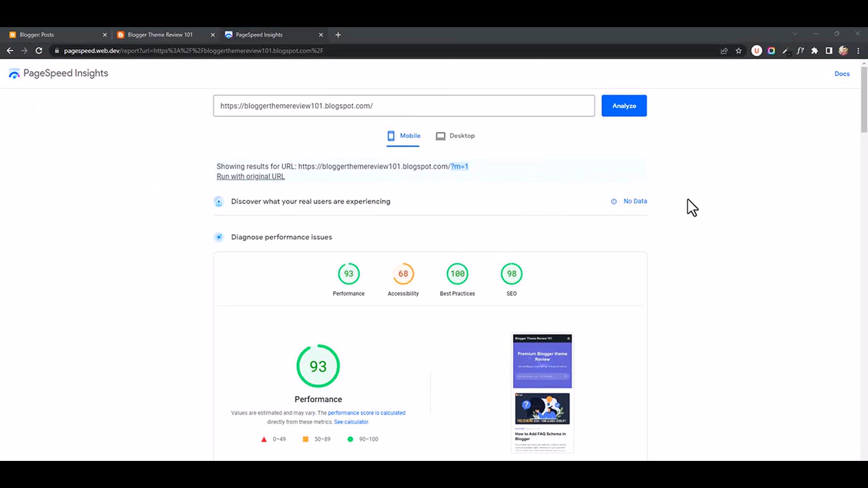Image resolution: width=868 pixels, height=488 pixels.
Task: Open See calculator link
Action: (x=351, y=422)
